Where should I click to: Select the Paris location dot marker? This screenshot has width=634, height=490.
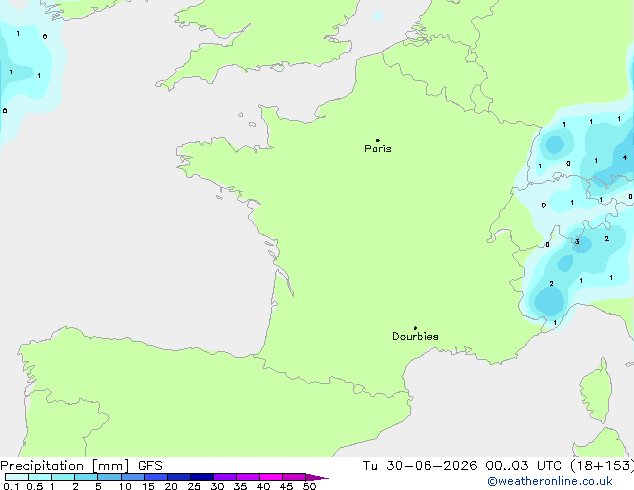pos(378,140)
